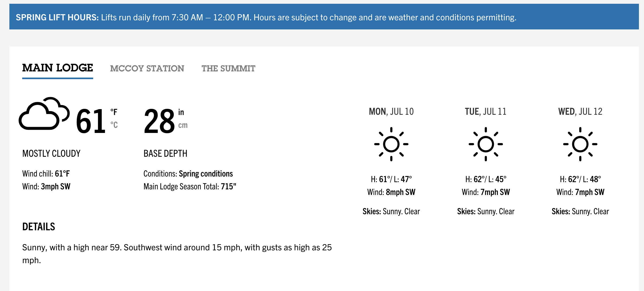Open The Summit tab

tap(228, 68)
